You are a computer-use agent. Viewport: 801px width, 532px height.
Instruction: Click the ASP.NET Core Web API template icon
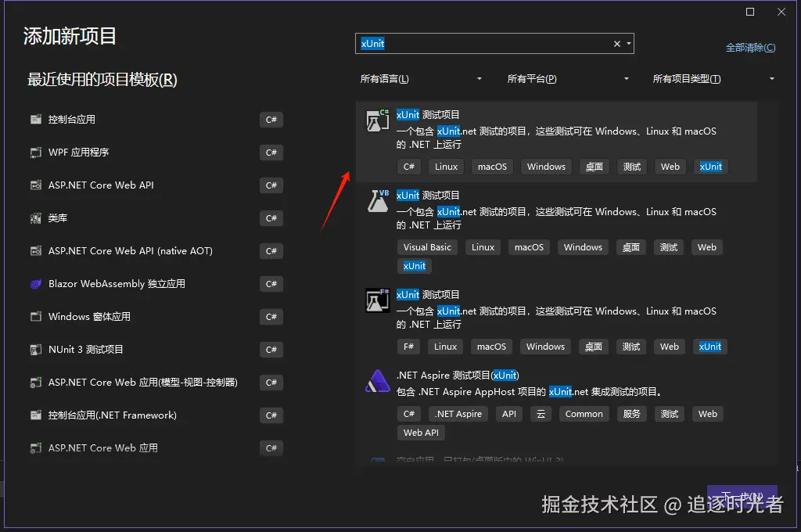(x=36, y=185)
